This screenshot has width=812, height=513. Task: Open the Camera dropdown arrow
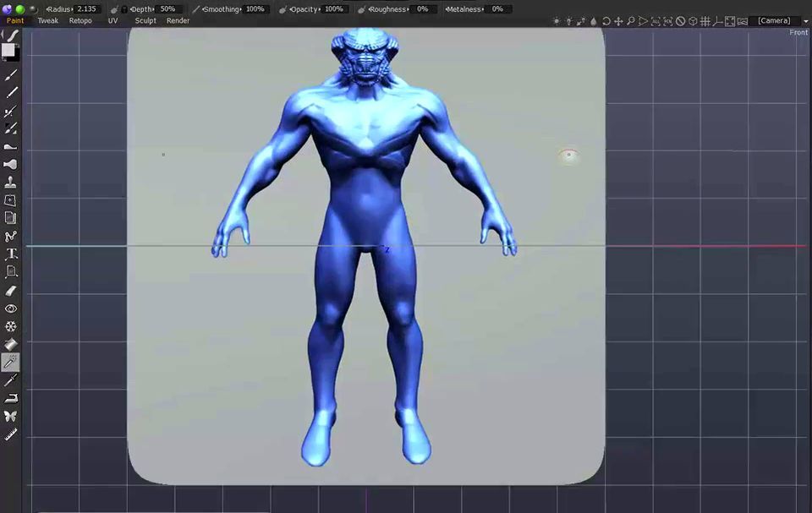(805, 20)
